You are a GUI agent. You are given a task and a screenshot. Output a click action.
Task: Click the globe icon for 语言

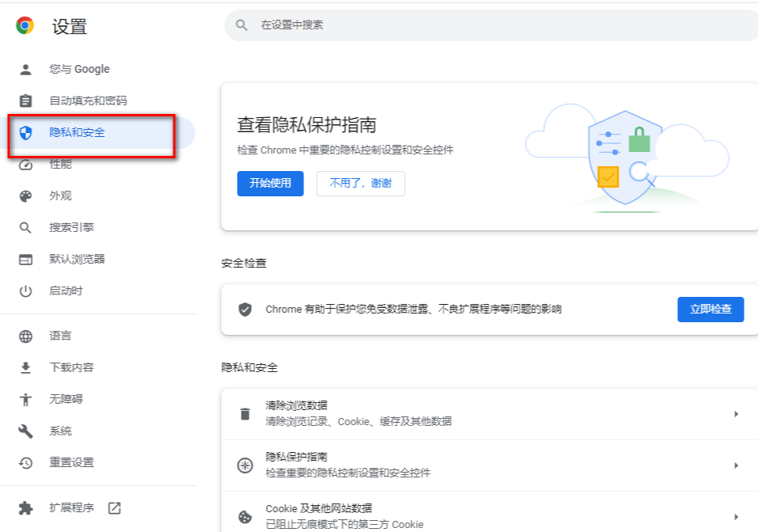[25, 336]
